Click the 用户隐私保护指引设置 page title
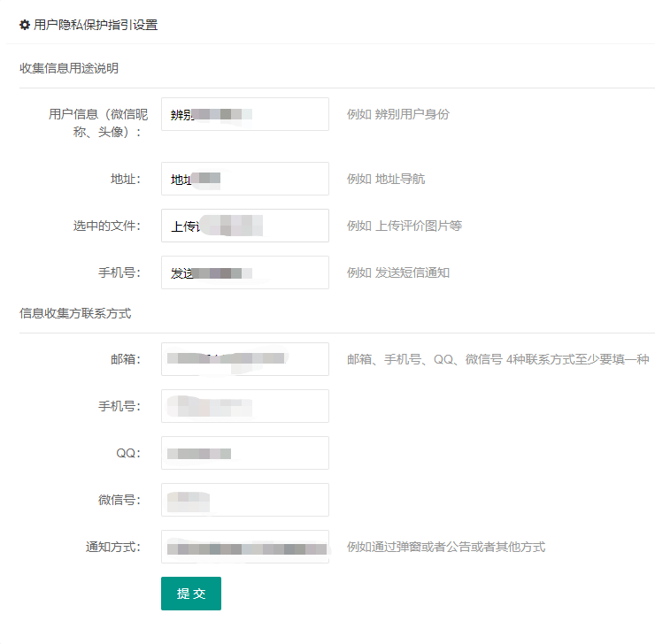The image size is (655, 644). [x=96, y=25]
